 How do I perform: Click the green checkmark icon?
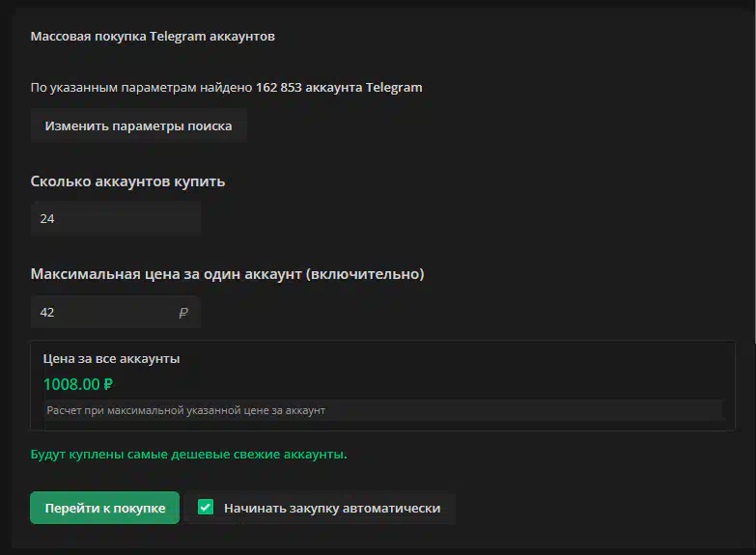click(x=205, y=507)
